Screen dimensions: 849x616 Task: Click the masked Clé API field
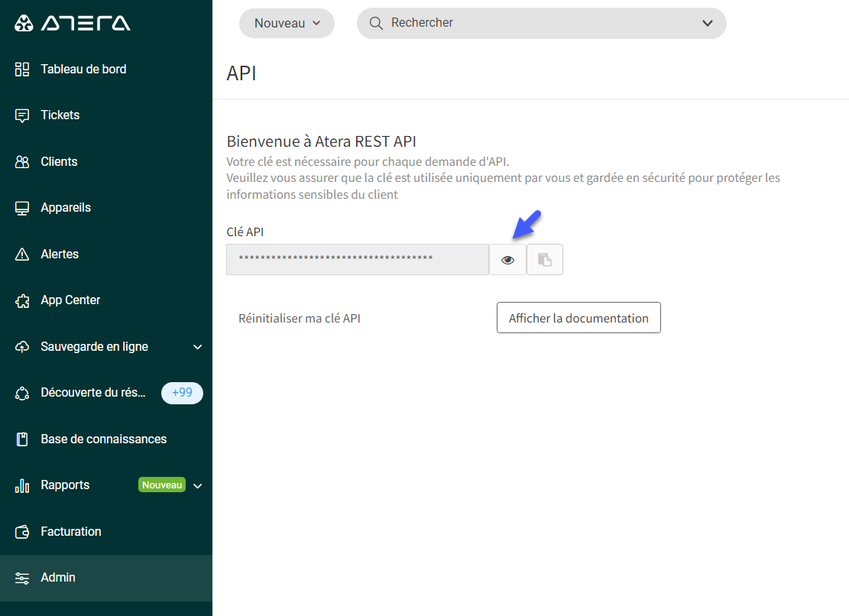coord(358,260)
